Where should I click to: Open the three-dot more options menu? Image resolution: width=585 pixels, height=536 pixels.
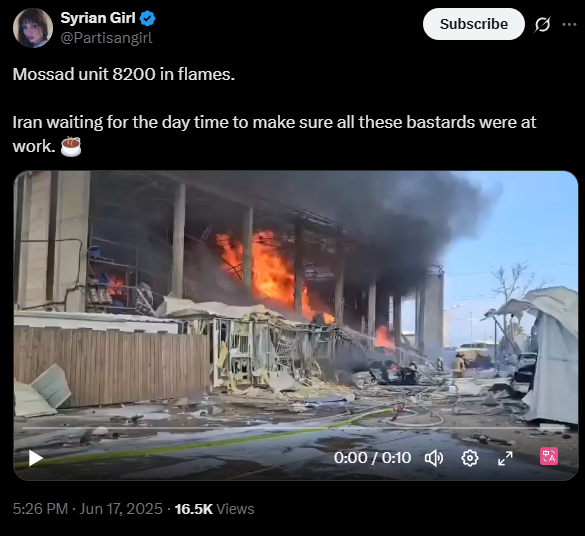569,24
